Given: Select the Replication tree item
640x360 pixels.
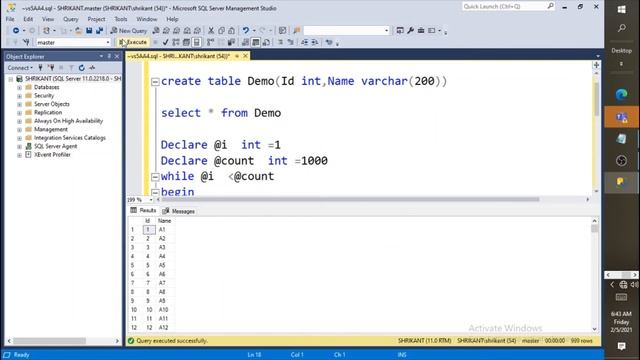Looking at the screenshot, I should point(48,113).
